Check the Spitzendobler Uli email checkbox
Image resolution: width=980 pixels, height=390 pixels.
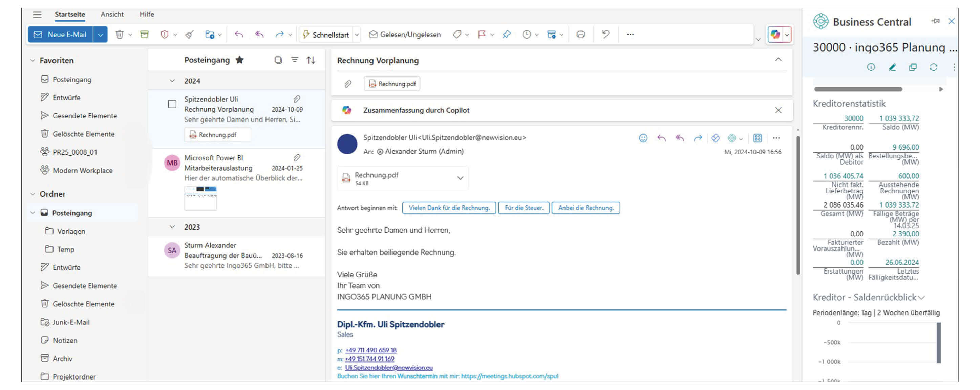click(x=172, y=104)
